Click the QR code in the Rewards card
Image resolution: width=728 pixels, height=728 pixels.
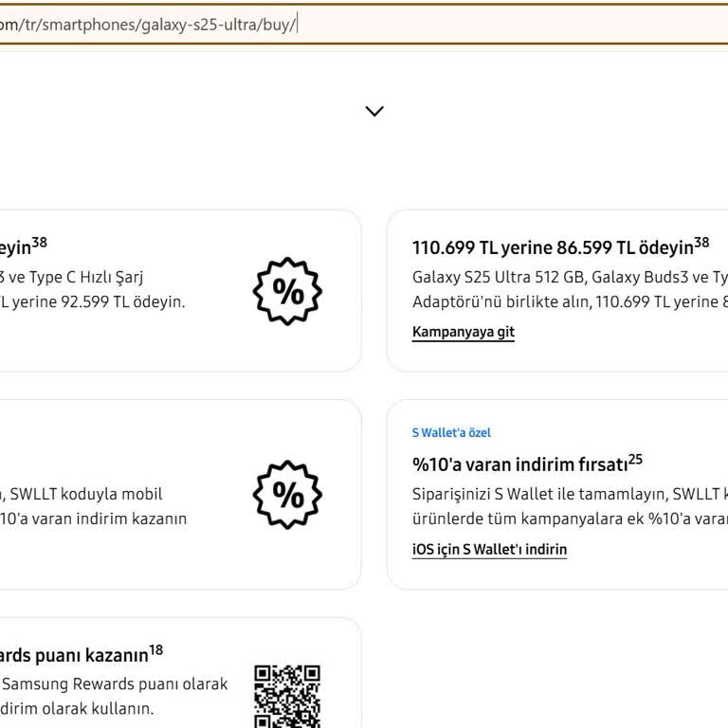[x=287, y=697]
